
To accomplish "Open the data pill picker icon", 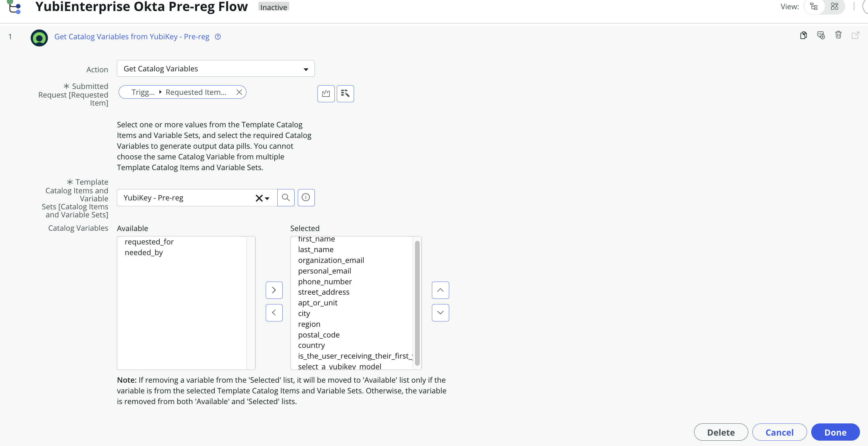I will 345,93.
